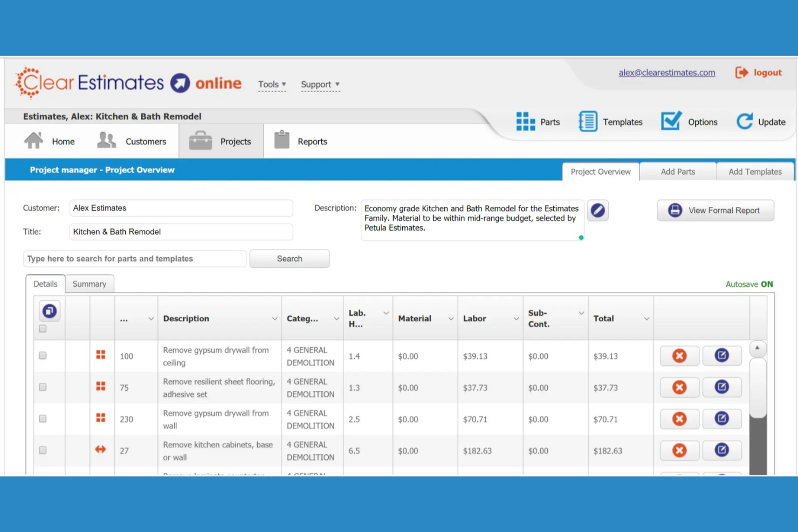Click the Update refresh icon

(x=745, y=121)
